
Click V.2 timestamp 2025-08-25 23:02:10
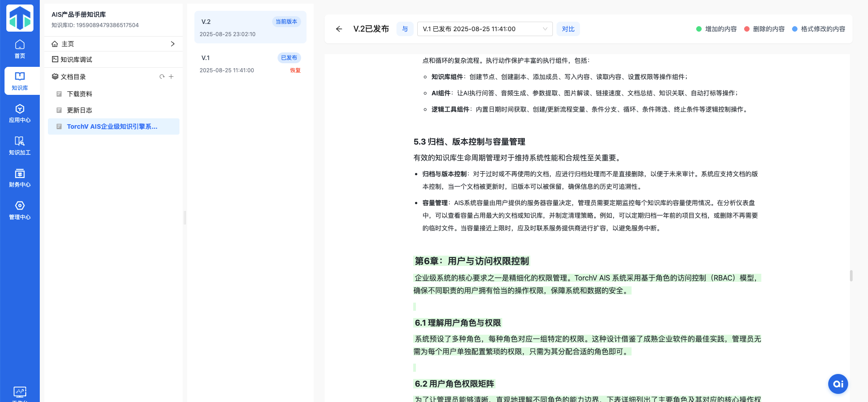(x=227, y=34)
